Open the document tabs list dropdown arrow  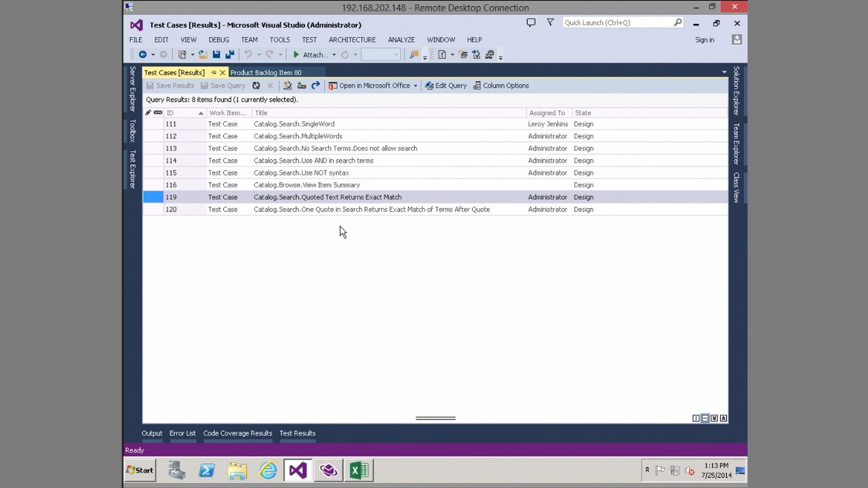tap(724, 72)
